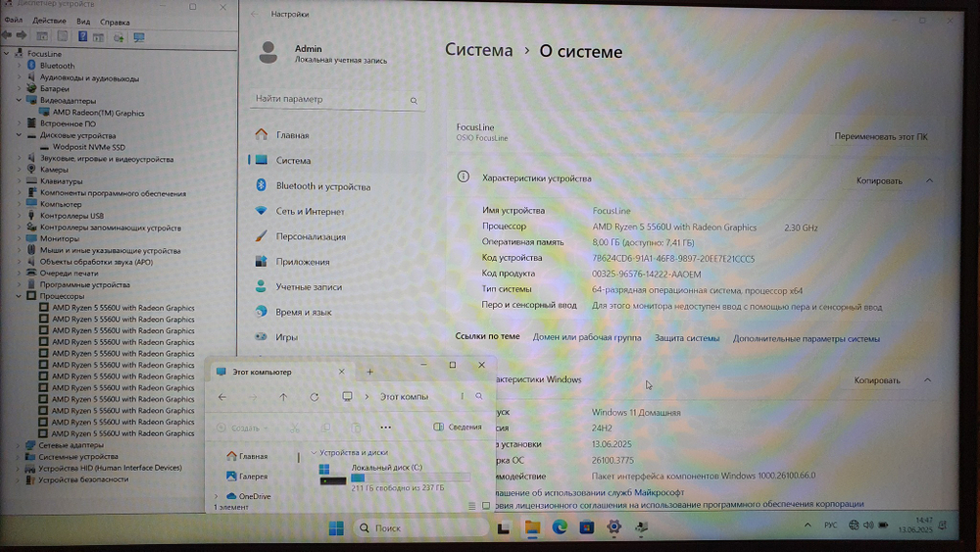The image size is (980, 552).
Task: Close the Этот компьютер Explorer tab
Action: [341, 372]
